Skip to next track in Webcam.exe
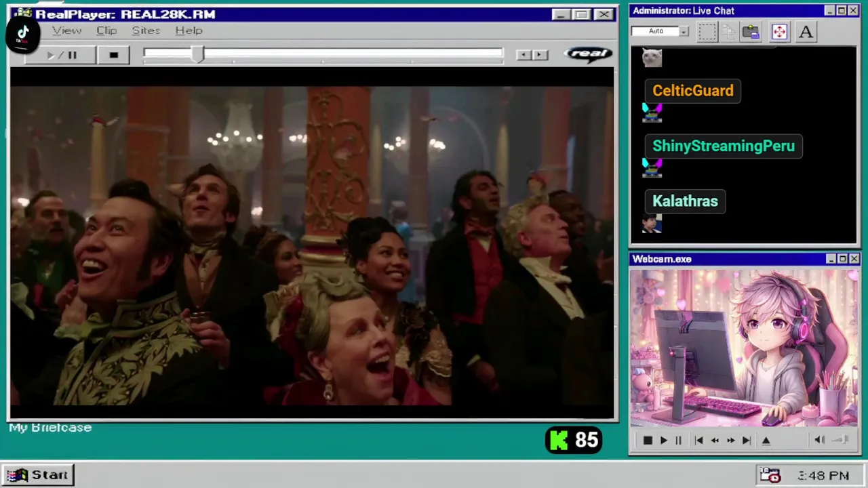The width and height of the screenshot is (868, 488). 746,441
